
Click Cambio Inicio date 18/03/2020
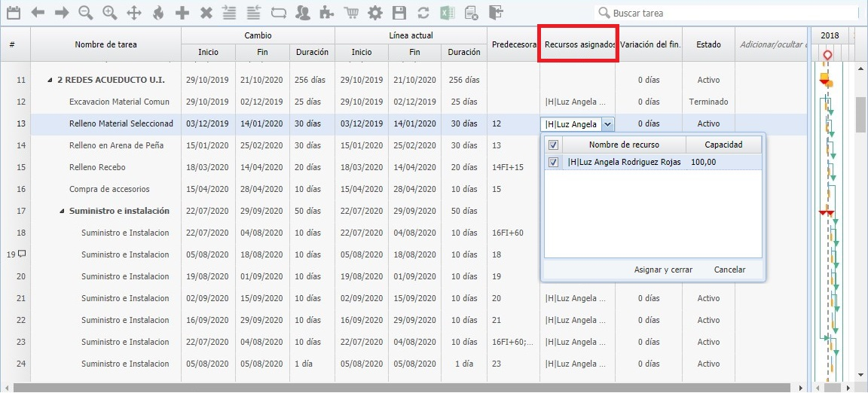point(208,167)
